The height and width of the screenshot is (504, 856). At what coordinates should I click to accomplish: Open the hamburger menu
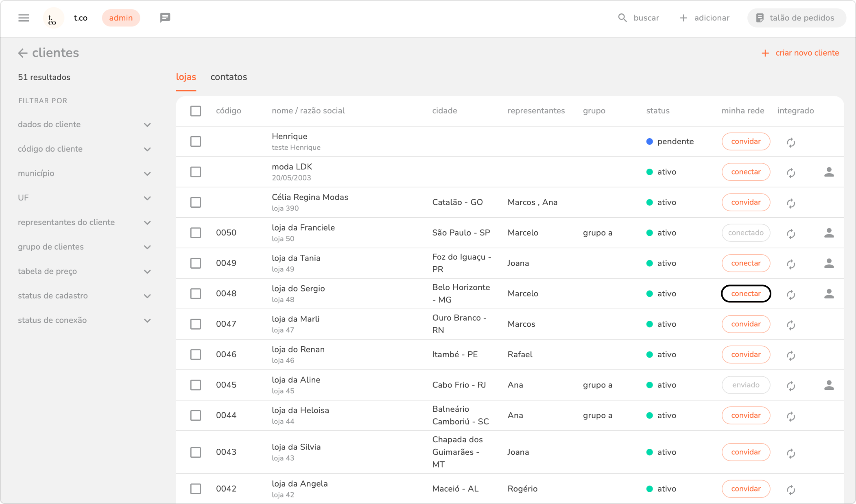(24, 18)
